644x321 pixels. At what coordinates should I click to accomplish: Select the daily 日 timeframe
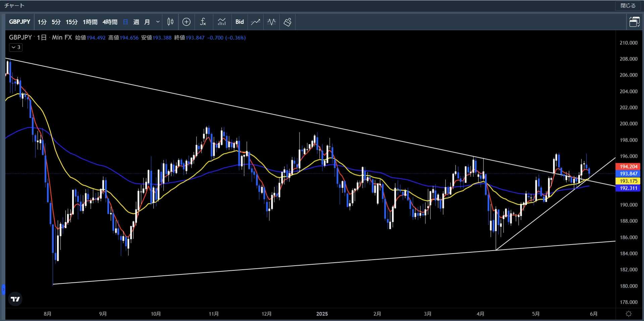[125, 22]
